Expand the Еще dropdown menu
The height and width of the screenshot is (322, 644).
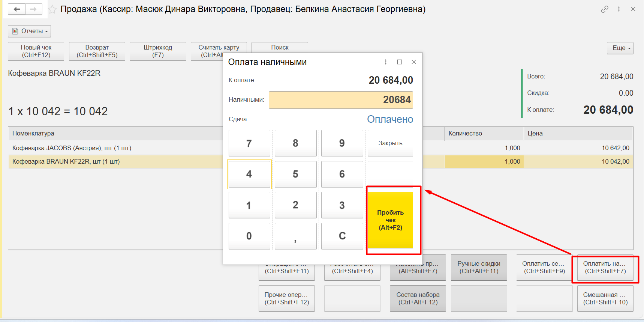pyautogui.click(x=620, y=48)
